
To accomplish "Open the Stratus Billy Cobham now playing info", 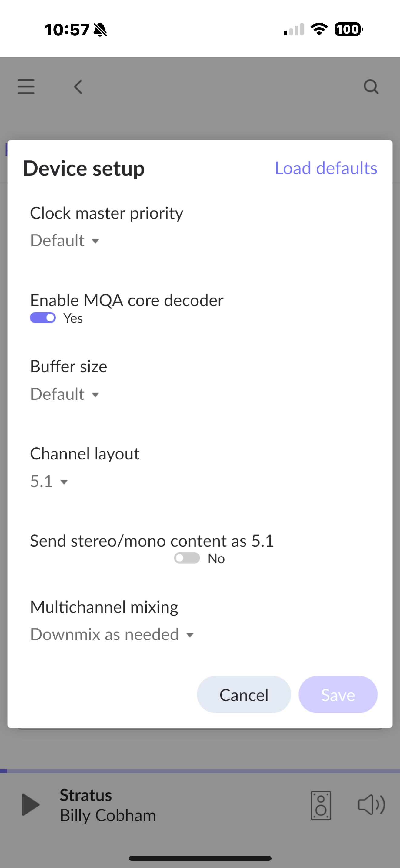I will (108, 805).
